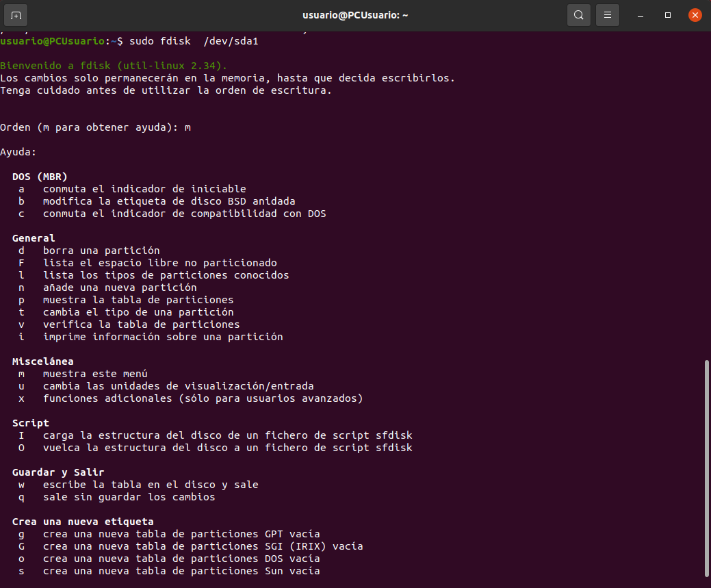
Task: Click the 'Script' section heading
Action: (30, 423)
